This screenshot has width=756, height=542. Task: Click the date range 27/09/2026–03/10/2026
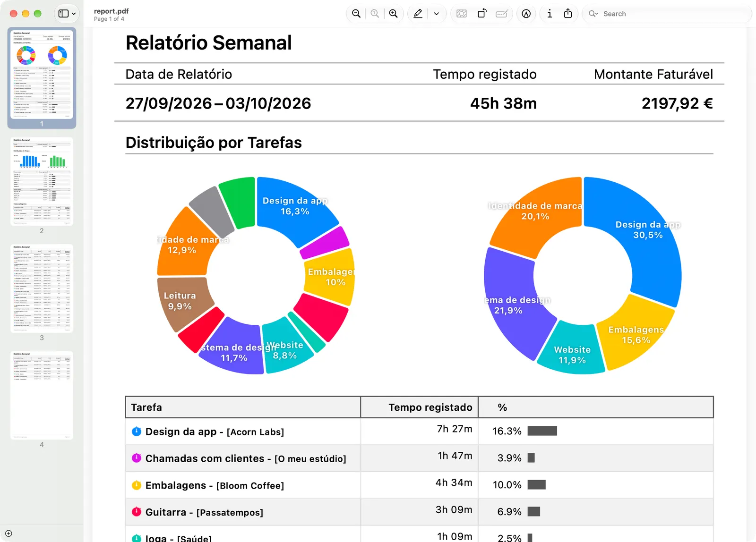click(218, 103)
